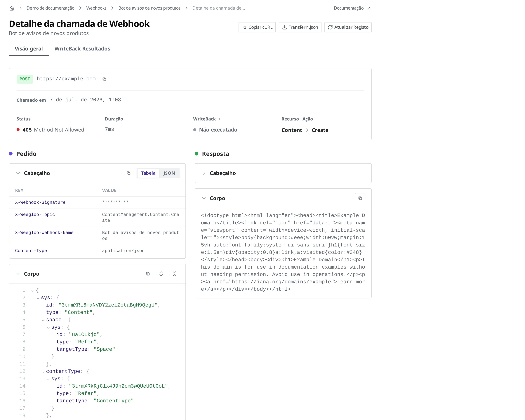Collapse the Pedido Cabeçalho section
Screen dimensions: 525x420
[x=18, y=173]
